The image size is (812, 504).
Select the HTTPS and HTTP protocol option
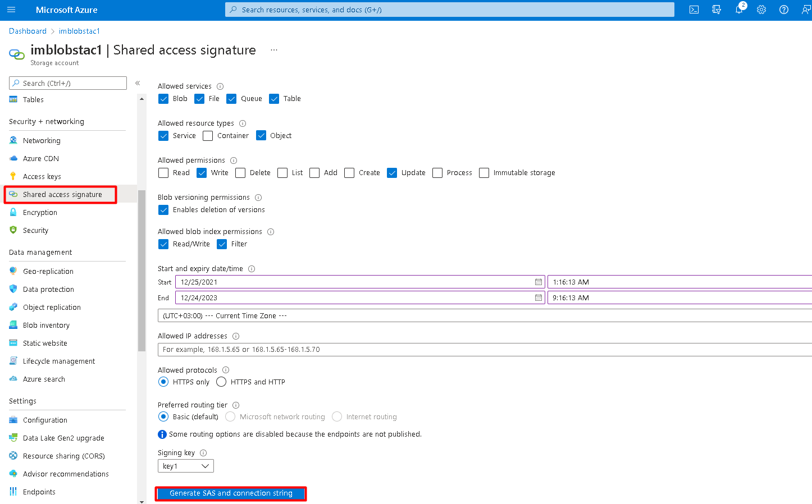click(221, 382)
